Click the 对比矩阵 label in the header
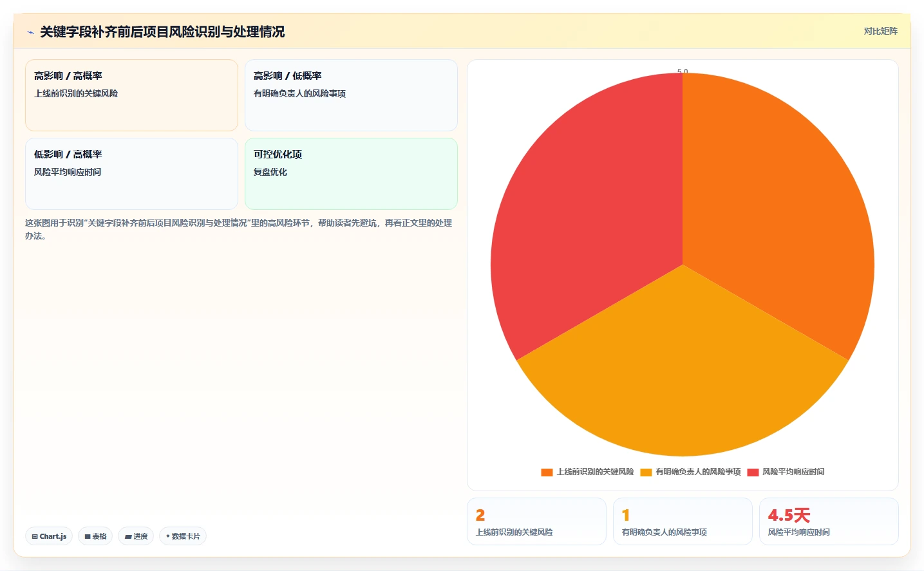924x571 pixels. [x=880, y=31]
